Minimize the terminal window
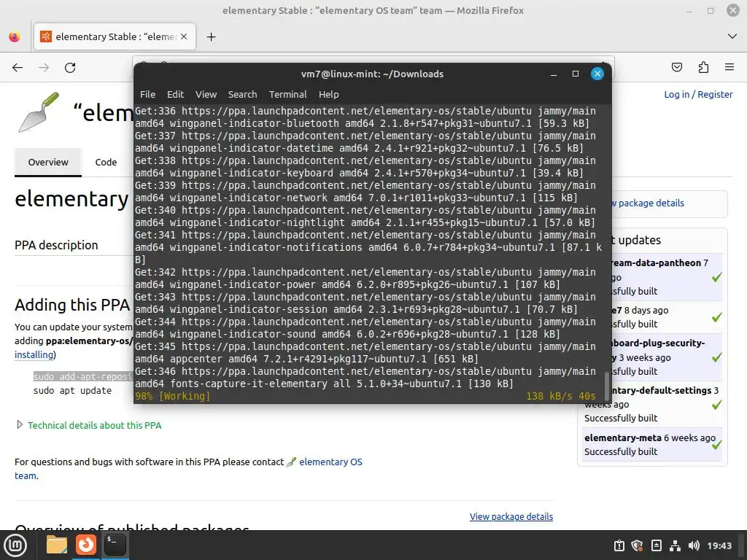Screen dimensions: 747x560 point(554,74)
